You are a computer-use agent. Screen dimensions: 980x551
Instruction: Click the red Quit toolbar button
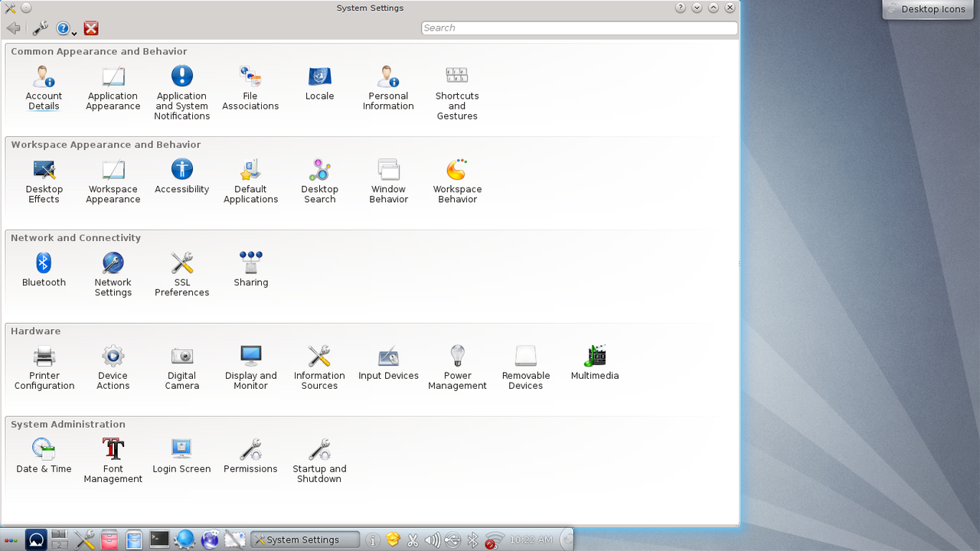pyautogui.click(x=91, y=28)
